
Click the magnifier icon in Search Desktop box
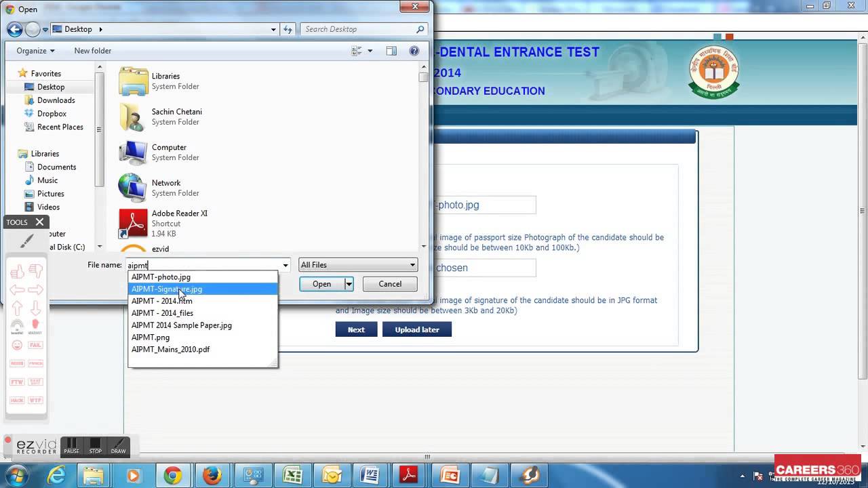[420, 29]
